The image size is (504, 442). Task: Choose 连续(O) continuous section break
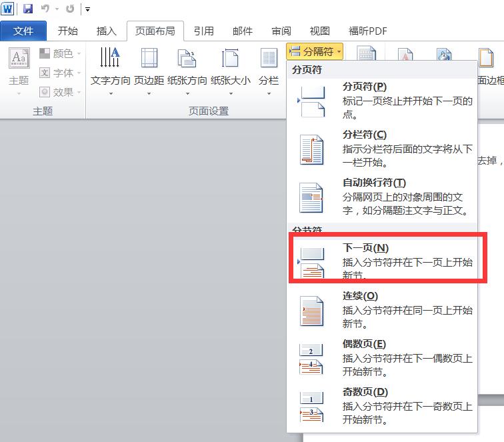[x=382, y=310]
